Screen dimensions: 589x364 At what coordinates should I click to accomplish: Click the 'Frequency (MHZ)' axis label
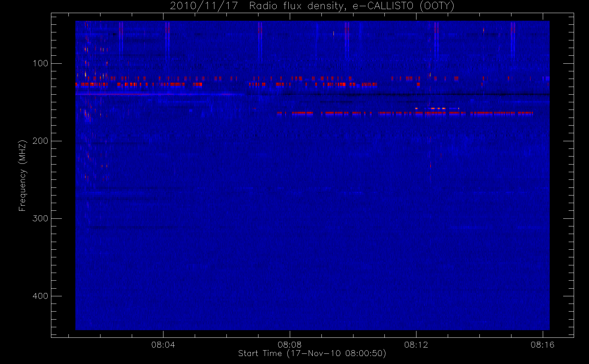point(23,175)
